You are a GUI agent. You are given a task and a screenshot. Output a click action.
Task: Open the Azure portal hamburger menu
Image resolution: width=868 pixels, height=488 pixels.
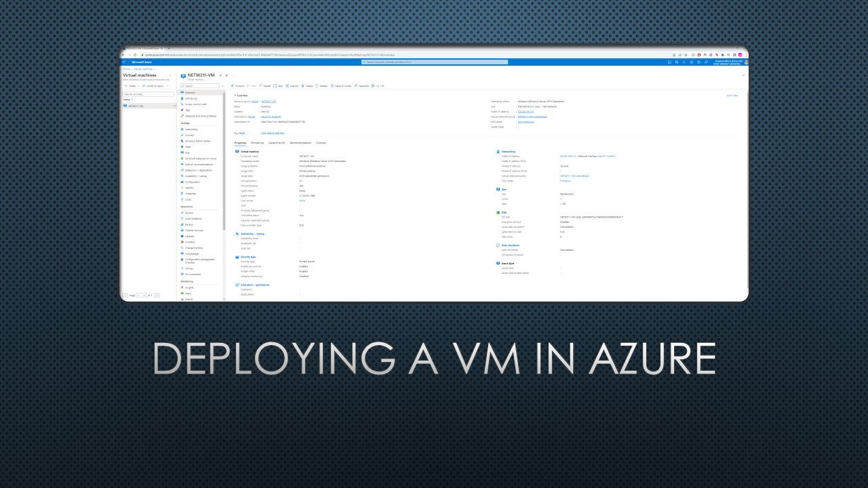tap(124, 62)
